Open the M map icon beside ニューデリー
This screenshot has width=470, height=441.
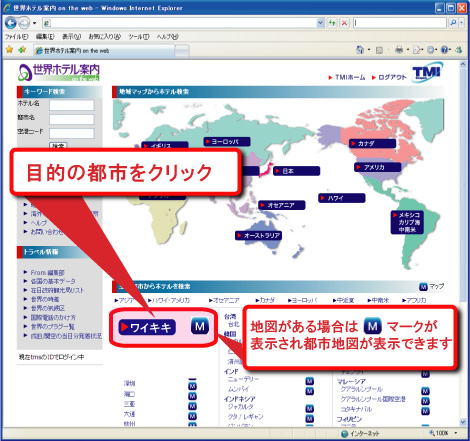pos(310,381)
